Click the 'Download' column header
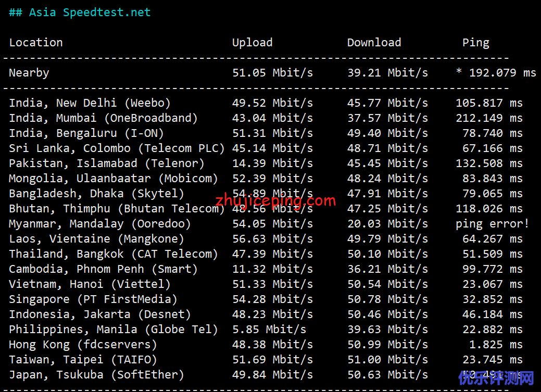Viewport: 541px width, 392px height. [374, 43]
